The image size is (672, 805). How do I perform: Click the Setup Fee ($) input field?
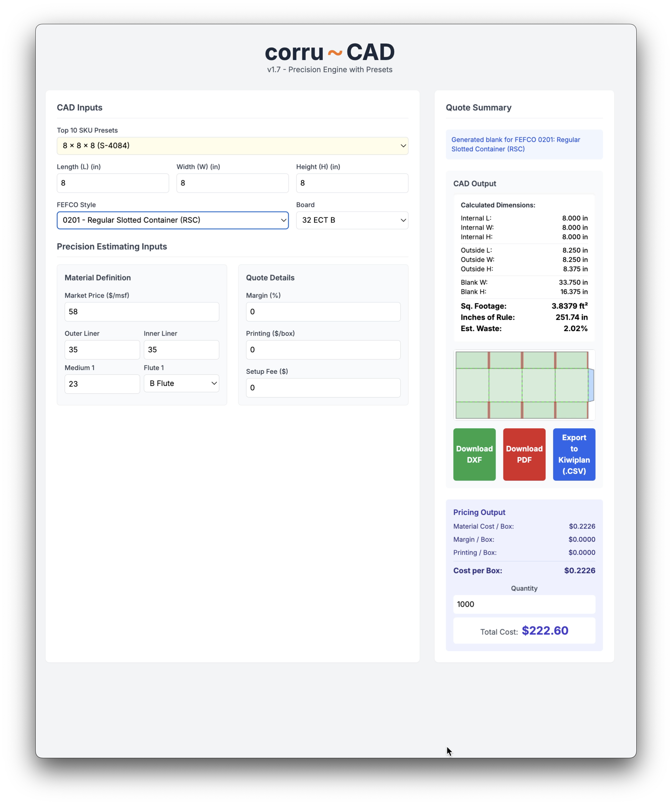tap(323, 388)
